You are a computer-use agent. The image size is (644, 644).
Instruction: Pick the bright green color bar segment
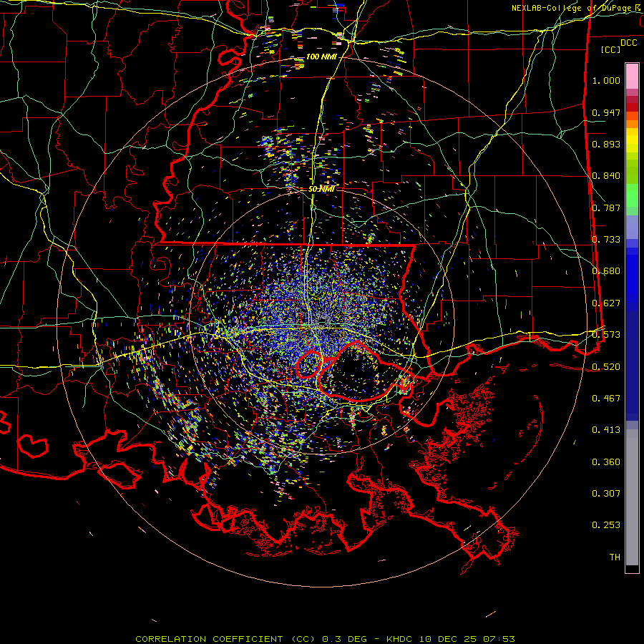632,195
